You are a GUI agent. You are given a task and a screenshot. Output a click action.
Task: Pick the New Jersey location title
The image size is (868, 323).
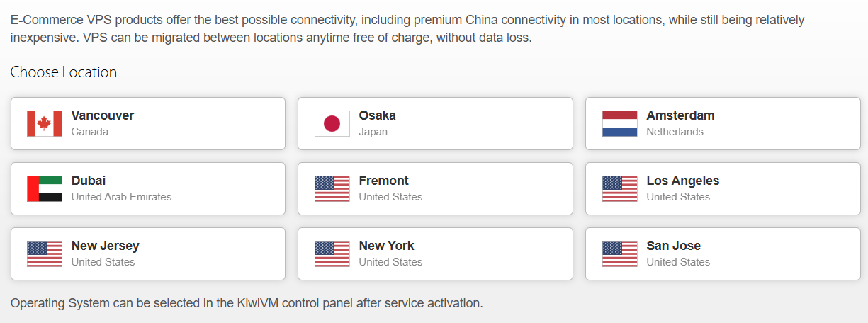(x=105, y=246)
